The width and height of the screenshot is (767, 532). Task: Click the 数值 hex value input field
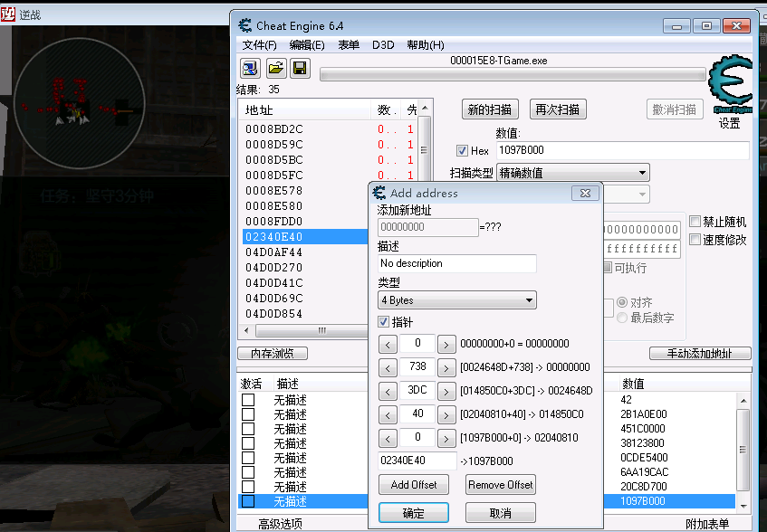pyautogui.click(x=623, y=150)
